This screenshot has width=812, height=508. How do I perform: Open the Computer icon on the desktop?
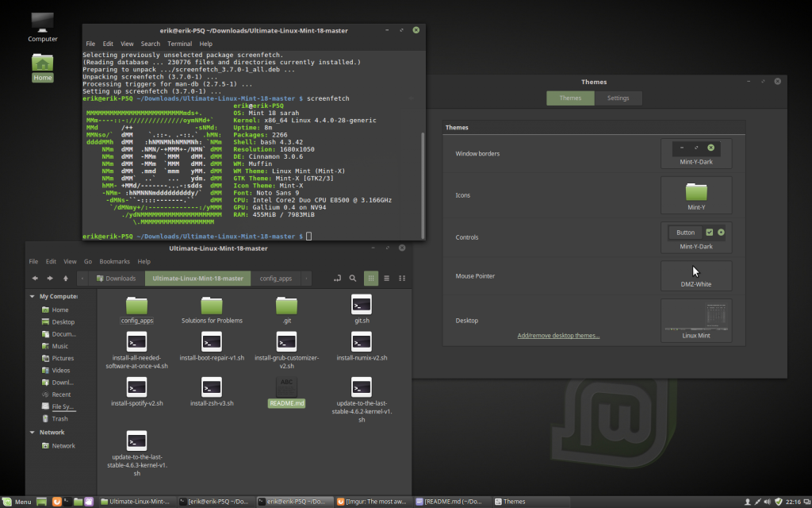pyautogui.click(x=42, y=21)
